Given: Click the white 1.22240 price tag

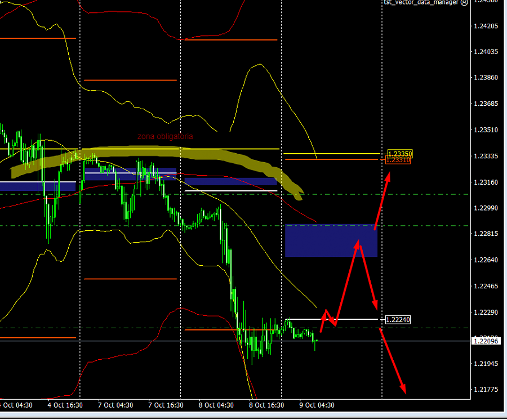Looking at the screenshot, I should [398, 320].
